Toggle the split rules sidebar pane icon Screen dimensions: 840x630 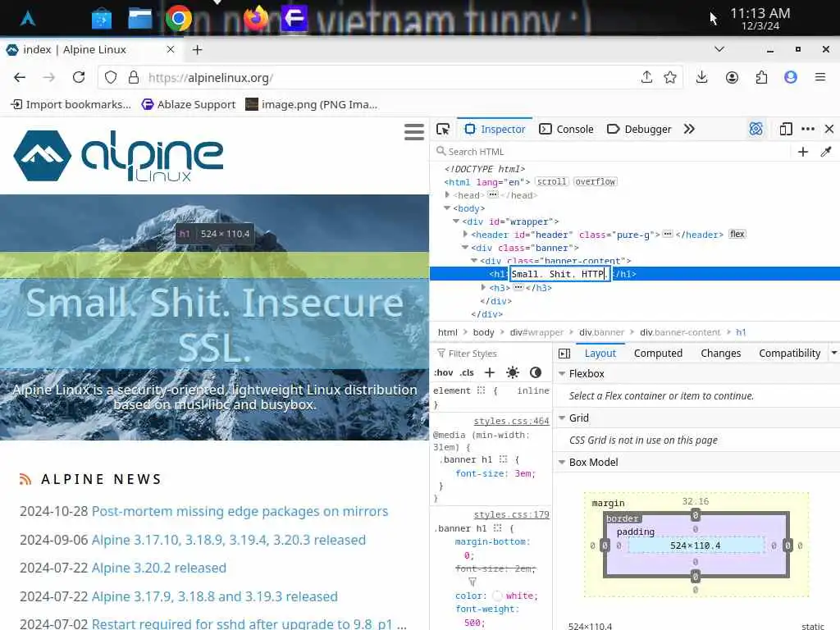(x=564, y=354)
